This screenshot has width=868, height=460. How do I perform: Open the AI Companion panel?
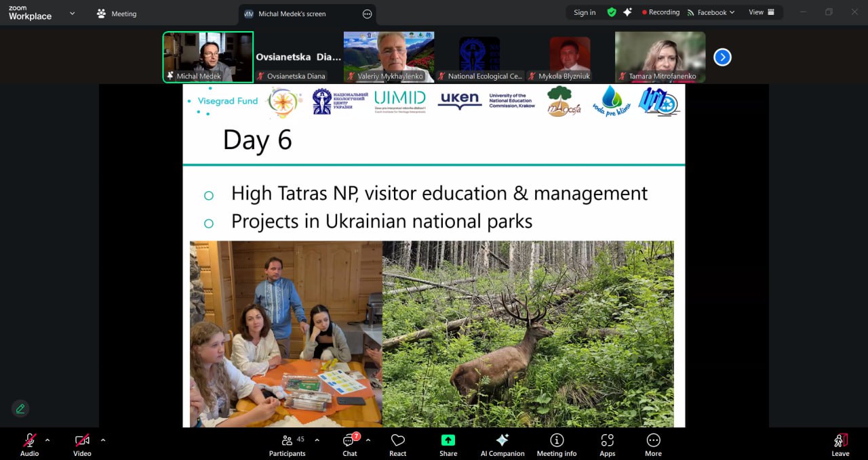tap(502, 444)
